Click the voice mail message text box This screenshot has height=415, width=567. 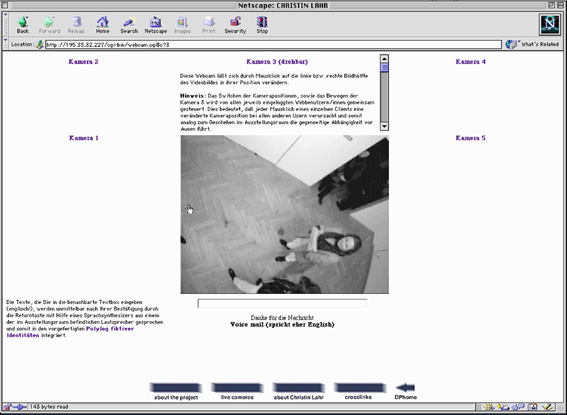click(x=282, y=303)
